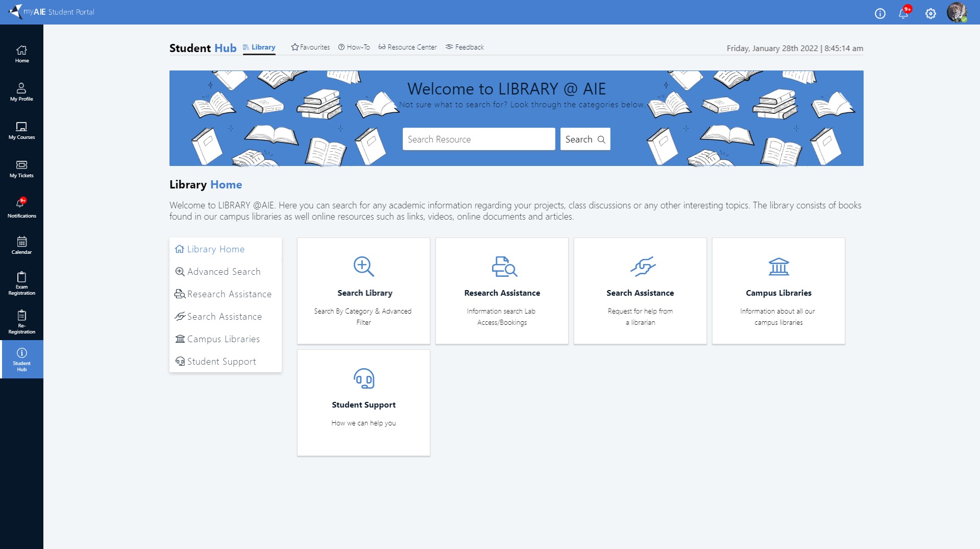Click the Search Assistance handshake icon
Viewport: 980px width, 549px height.
643,266
